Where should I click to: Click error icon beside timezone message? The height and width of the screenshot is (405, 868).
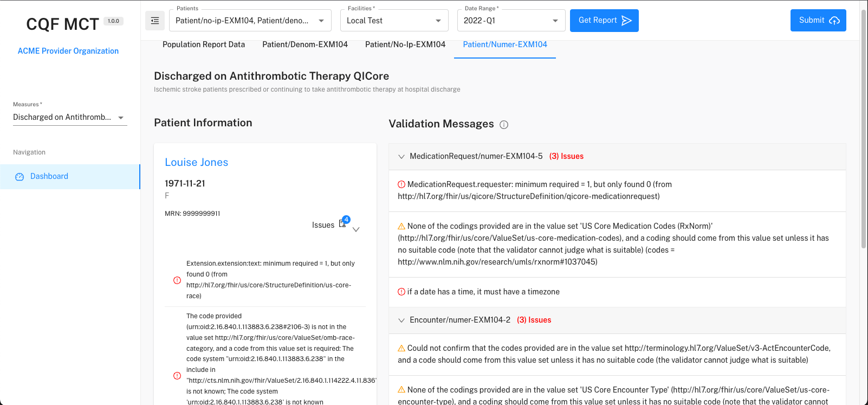click(x=401, y=292)
